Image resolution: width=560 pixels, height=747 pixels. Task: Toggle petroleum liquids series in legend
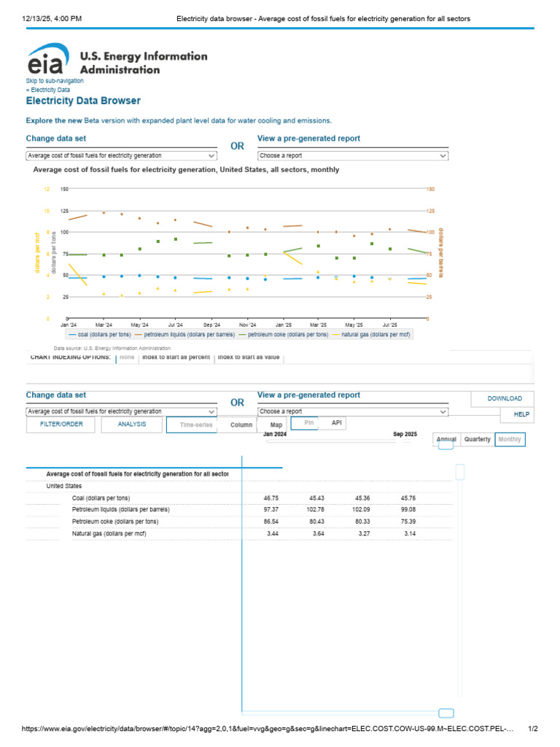click(x=184, y=334)
